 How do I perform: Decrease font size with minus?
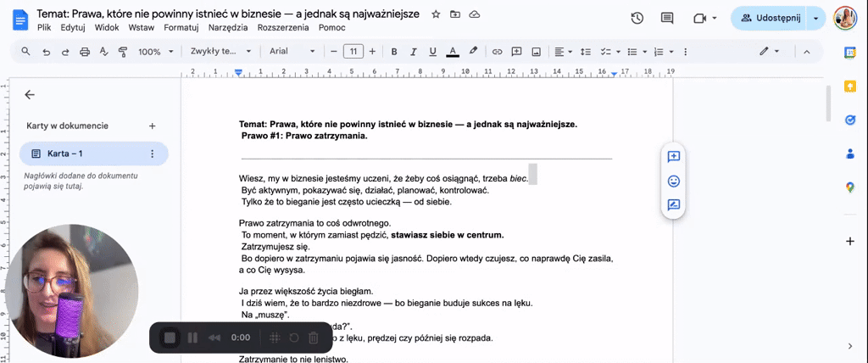(334, 52)
